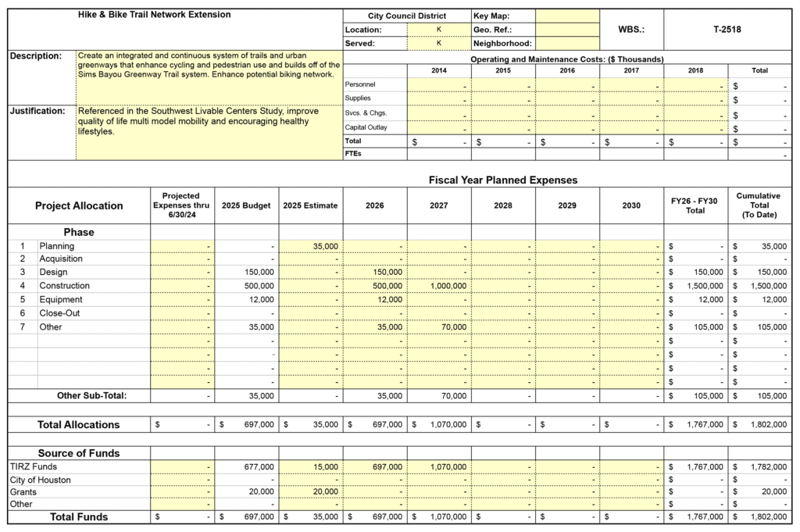Image resolution: width=800 pixels, height=532 pixels.
Task: Click the Equipment 2026 cell showing 12,000
Action: point(374,300)
